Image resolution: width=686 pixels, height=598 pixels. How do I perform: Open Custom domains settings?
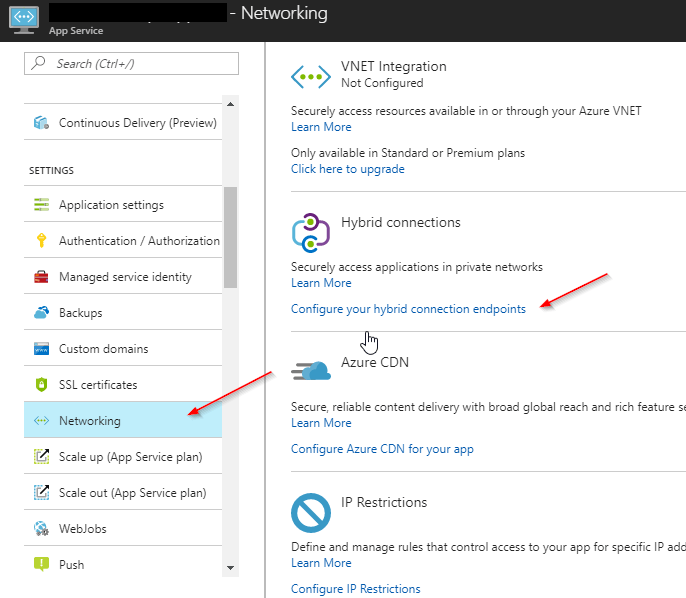pos(123,349)
